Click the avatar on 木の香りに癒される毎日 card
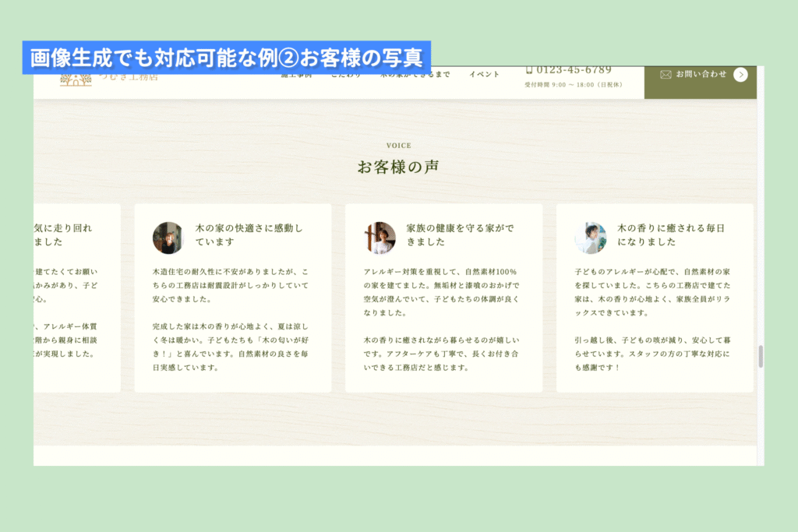 pos(591,238)
